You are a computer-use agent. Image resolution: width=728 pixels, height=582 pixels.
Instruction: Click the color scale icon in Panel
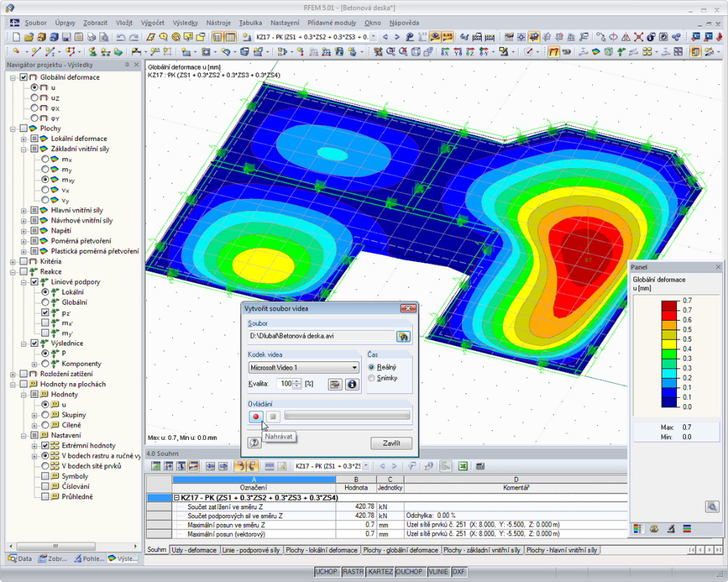(638, 529)
